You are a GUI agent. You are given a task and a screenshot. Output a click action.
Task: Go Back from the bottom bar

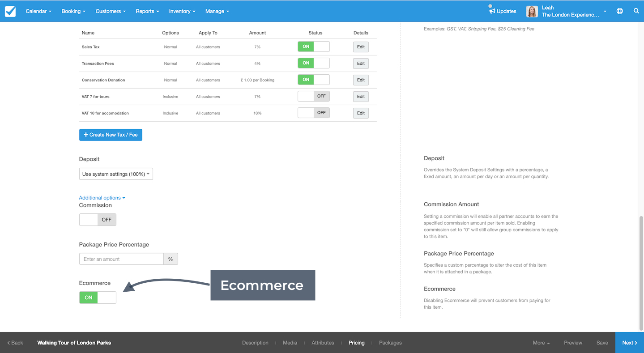point(15,343)
